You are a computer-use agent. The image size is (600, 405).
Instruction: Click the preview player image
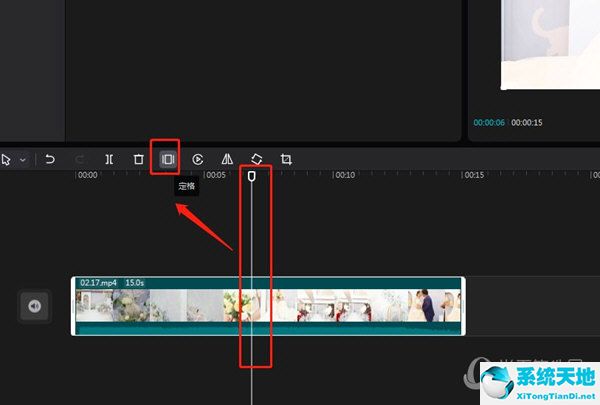point(550,44)
